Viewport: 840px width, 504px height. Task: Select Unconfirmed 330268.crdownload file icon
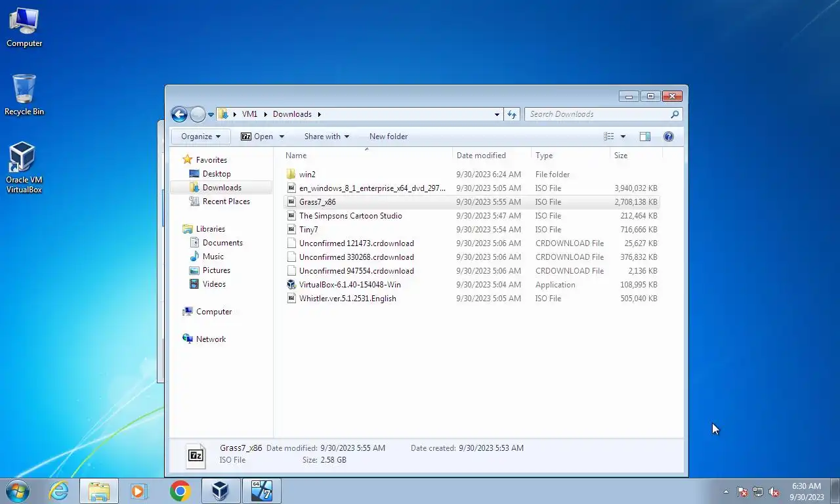click(x=292, y=257)
